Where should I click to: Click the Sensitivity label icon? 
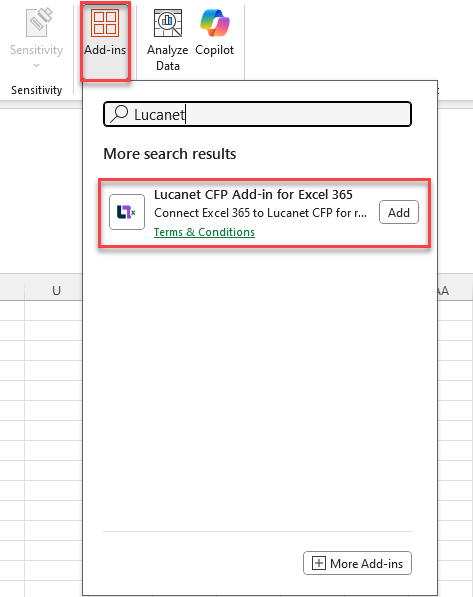point(38,22)
